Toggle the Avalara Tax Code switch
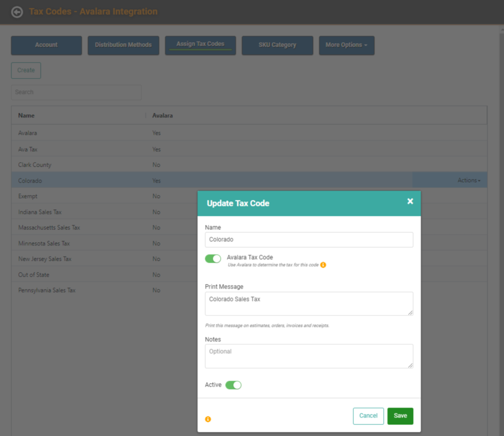The image size is (504, 436). point(213,259)
